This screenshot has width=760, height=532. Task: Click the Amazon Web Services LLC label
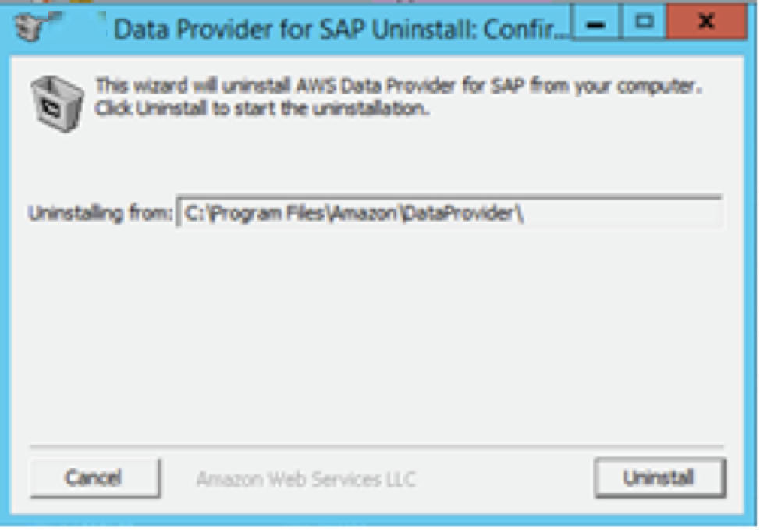308,479
